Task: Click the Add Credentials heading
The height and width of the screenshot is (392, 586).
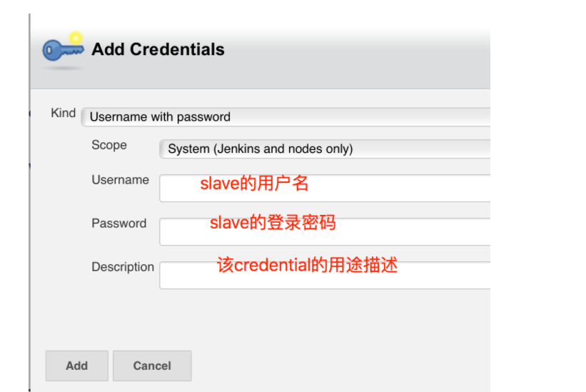Action: tap(158, 49)
